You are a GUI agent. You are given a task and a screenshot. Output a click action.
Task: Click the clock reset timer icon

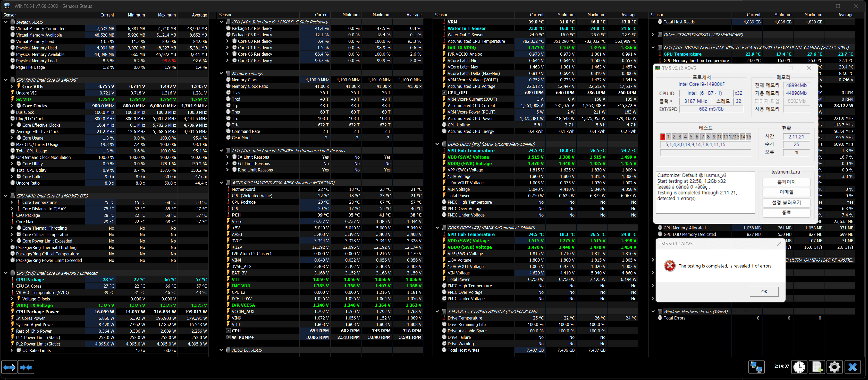(799, 367)
